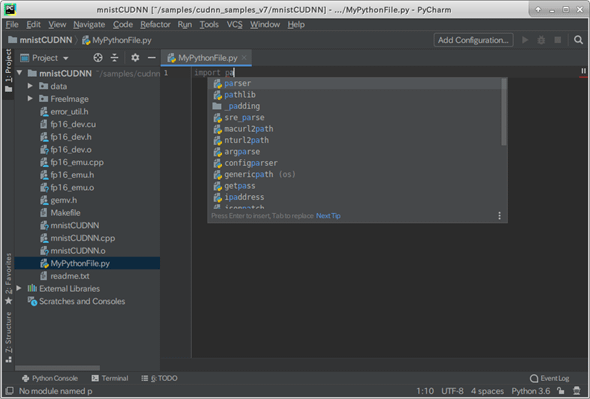Open Project panel settings gear

135,58
